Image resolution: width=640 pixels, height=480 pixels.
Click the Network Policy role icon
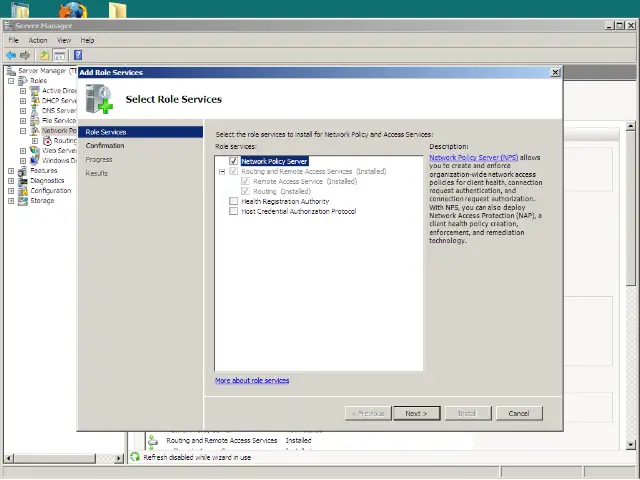point(35,131)
